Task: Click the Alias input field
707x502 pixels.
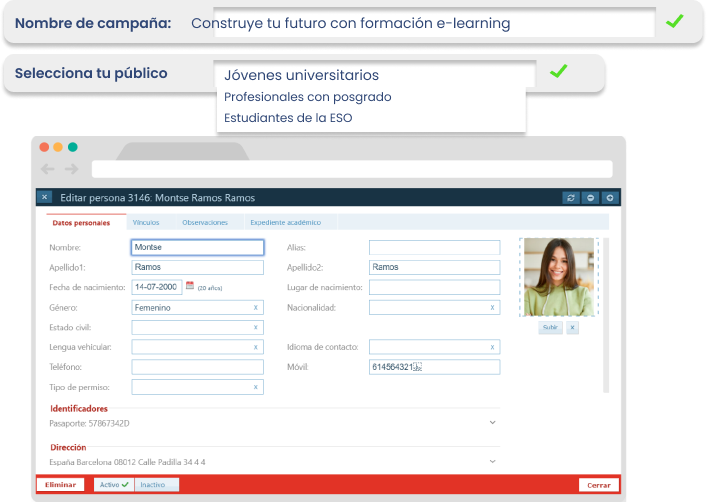Action: (435, 247)
